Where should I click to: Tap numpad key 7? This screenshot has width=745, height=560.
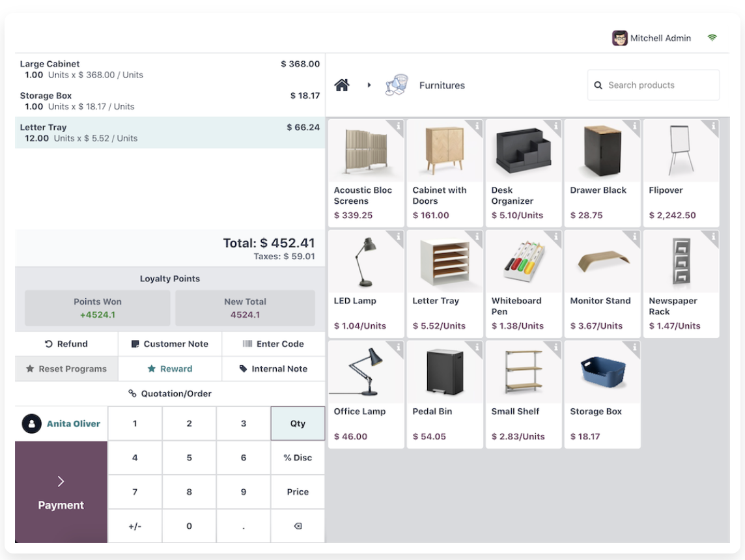[x=135, y=492]
